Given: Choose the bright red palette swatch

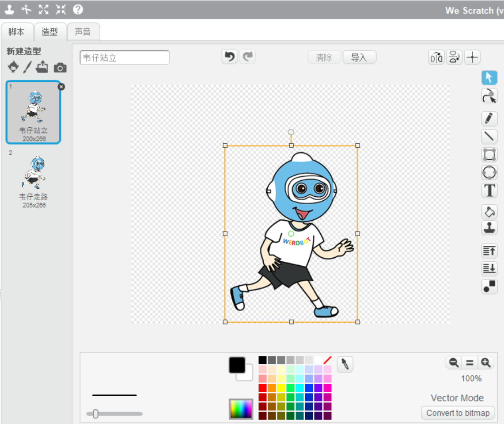Looking at the screenshot, I should 263,388.
